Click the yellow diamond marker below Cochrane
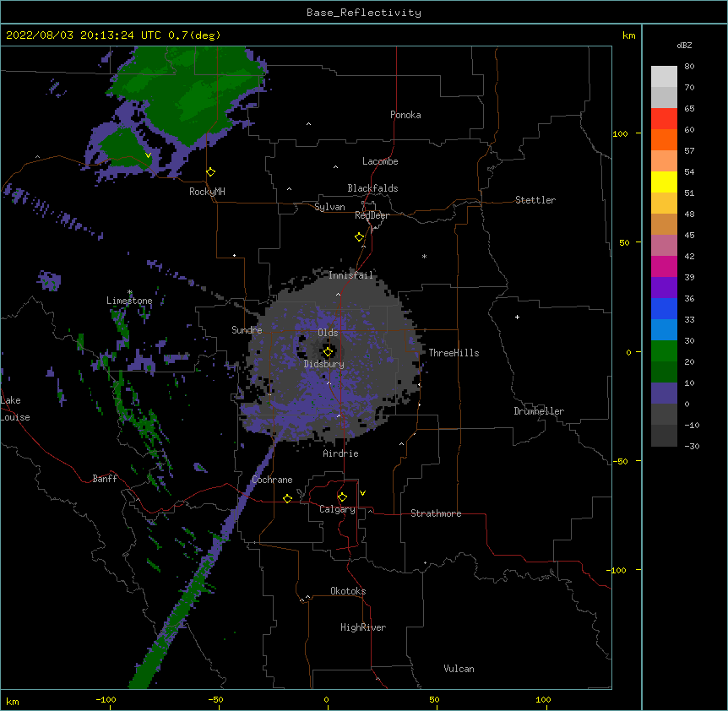This screenshot has height=711, width=728. coord(287,498)
